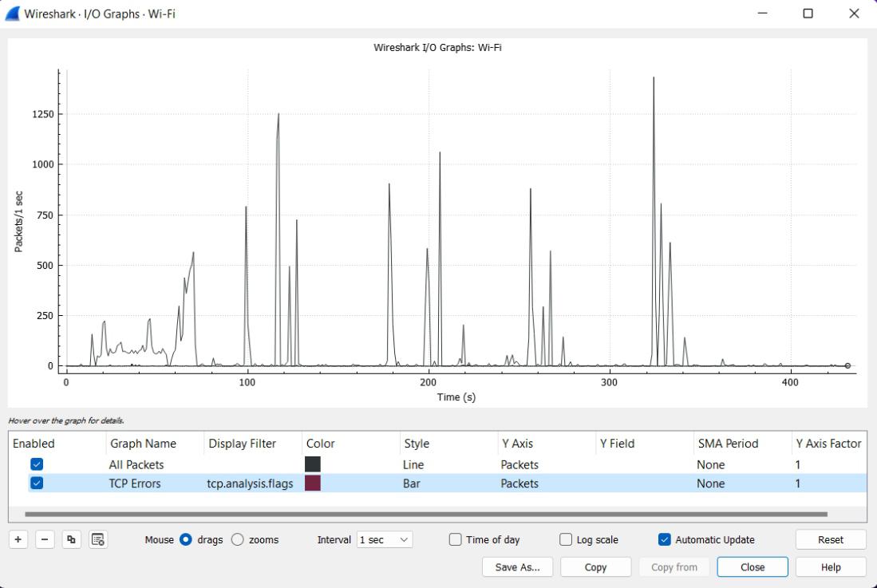Viewport: 877px width, 588px height.
Task: Clear all graphs with the clear-list icon
Action: point(99,539)
